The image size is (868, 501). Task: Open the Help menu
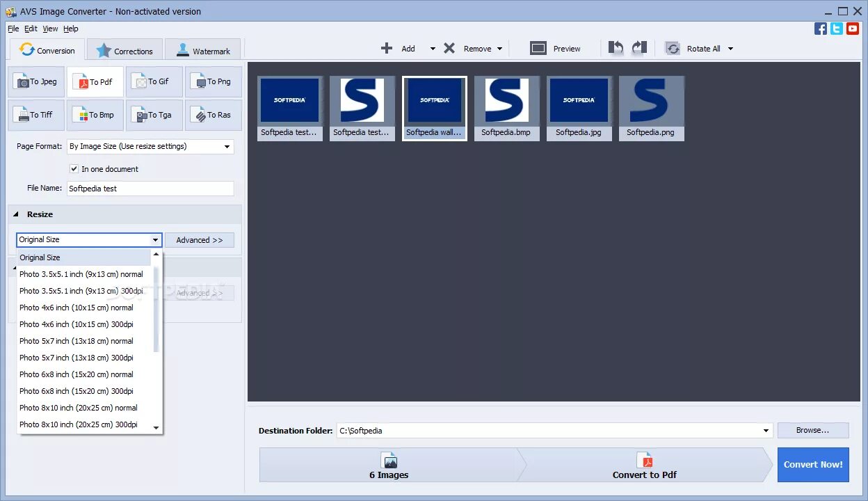click(x=71, y=29)
